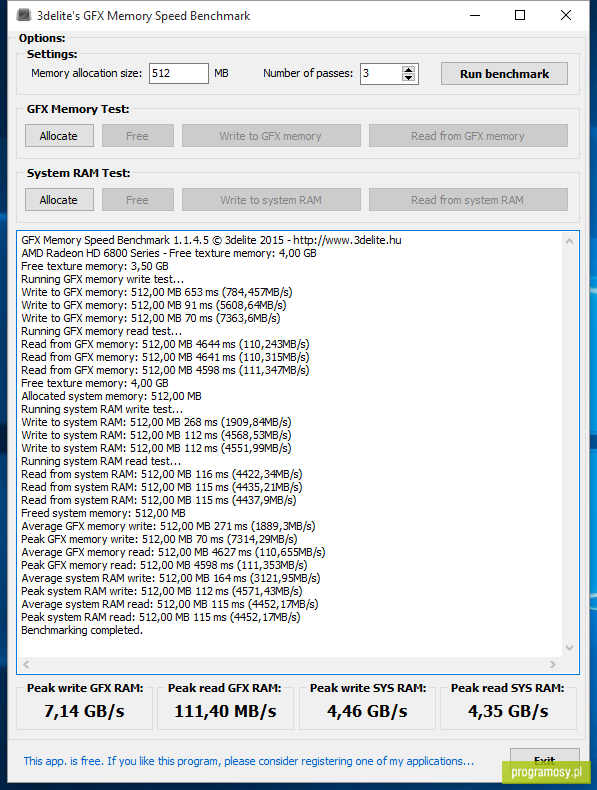Click the 4,35 GB/s SYS RAM read value
This screenshot has width=597, height=790.
[x=508, y=711]
